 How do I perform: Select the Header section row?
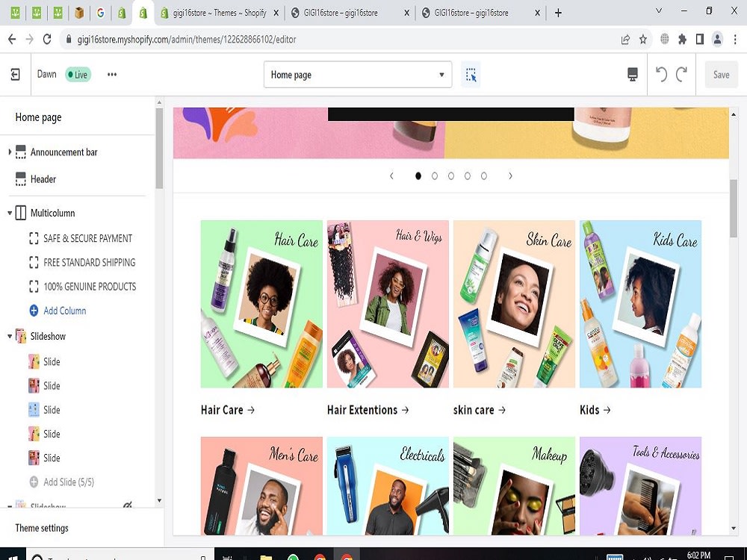coord(78,179)
